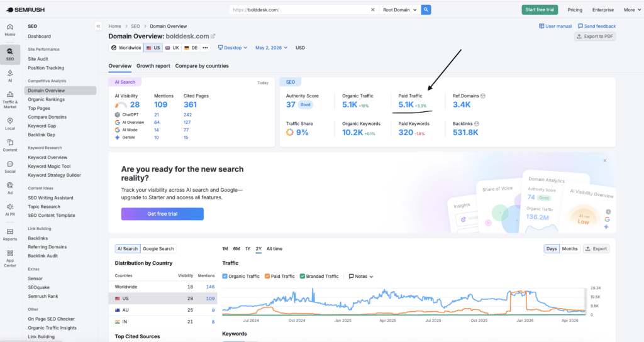Click the Worldwide globe filter
The height and width of the screenshot is (342, 644).
point(126,48)
